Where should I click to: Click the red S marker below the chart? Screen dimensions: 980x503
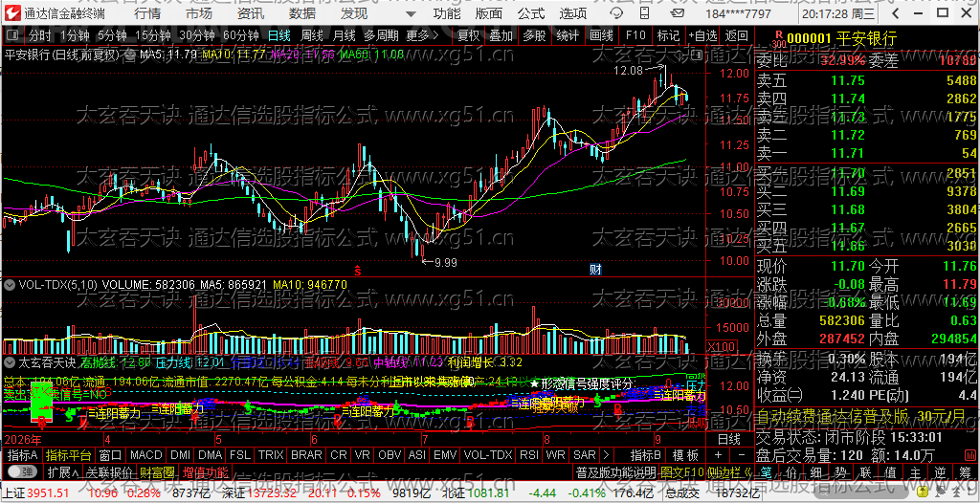(x=358, y=271)
